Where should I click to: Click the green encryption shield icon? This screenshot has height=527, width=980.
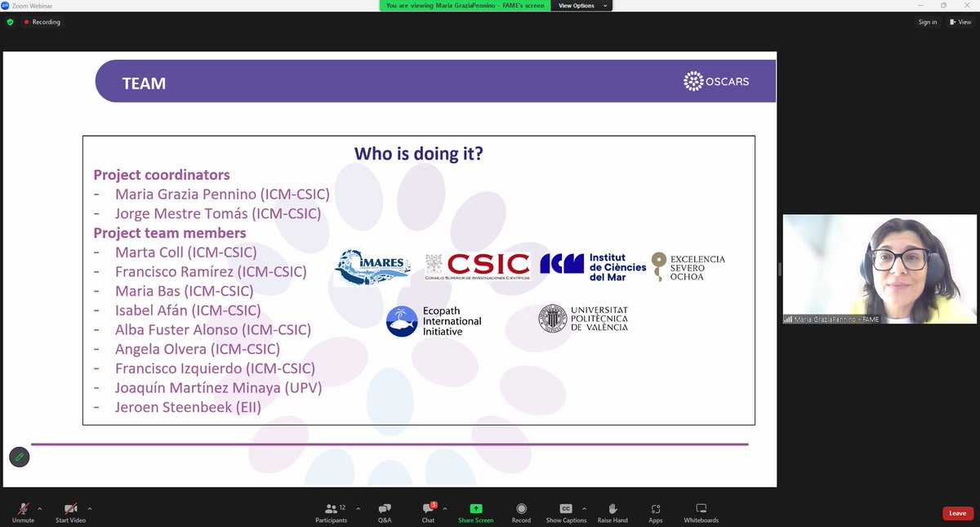10,22
